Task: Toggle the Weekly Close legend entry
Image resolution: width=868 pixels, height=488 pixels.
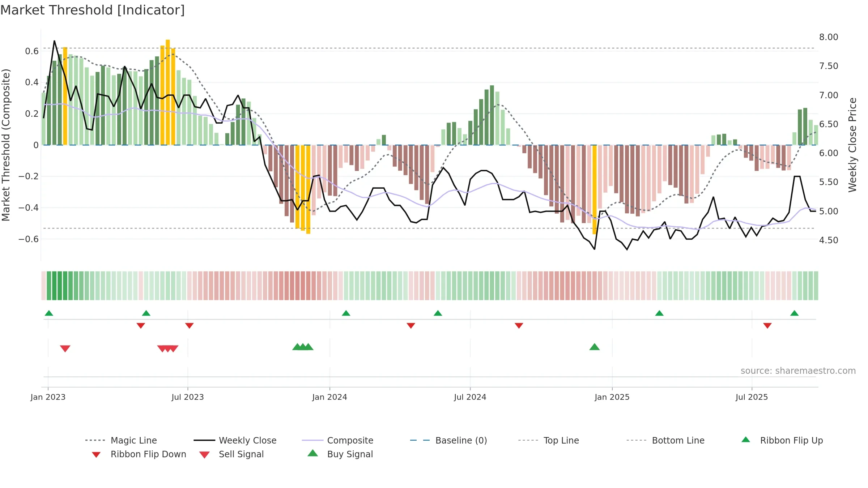Action: [235, 440]
